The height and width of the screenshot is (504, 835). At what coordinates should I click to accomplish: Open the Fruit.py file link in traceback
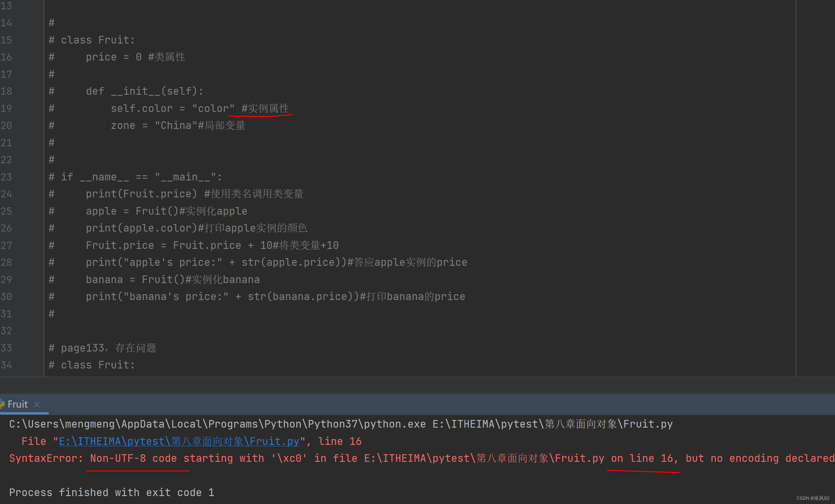pos(179,441)
